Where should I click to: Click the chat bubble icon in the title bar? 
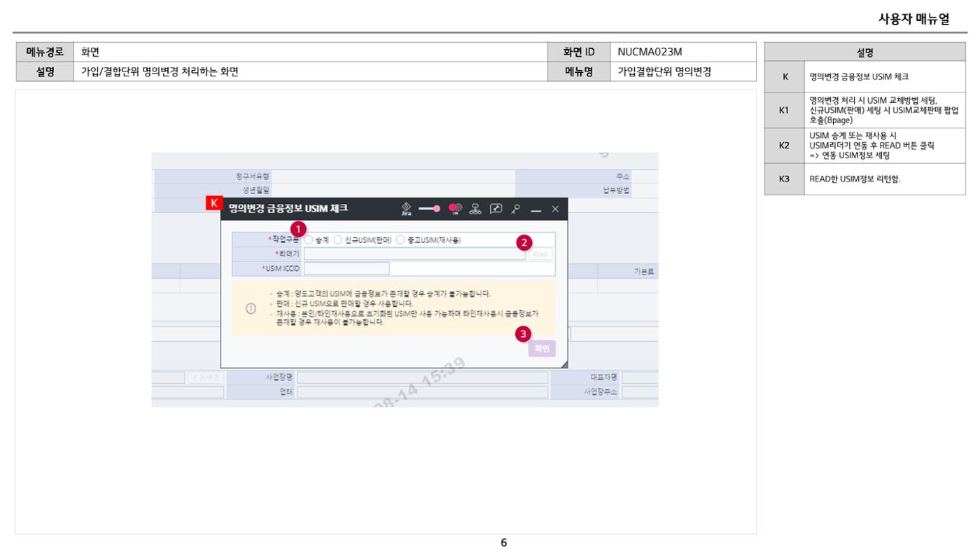coord(496,209)
